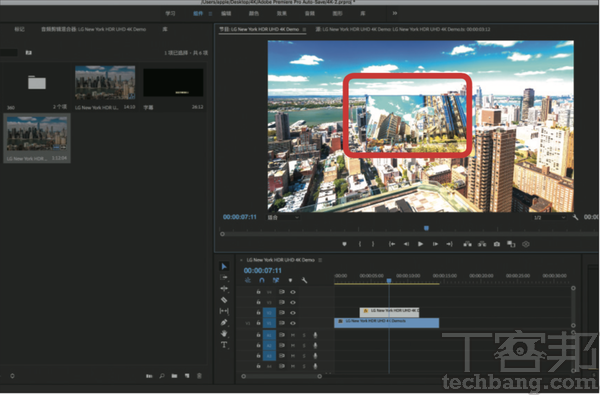
Task: Click the Export Frame camera icon
Action: pos(497,244)
